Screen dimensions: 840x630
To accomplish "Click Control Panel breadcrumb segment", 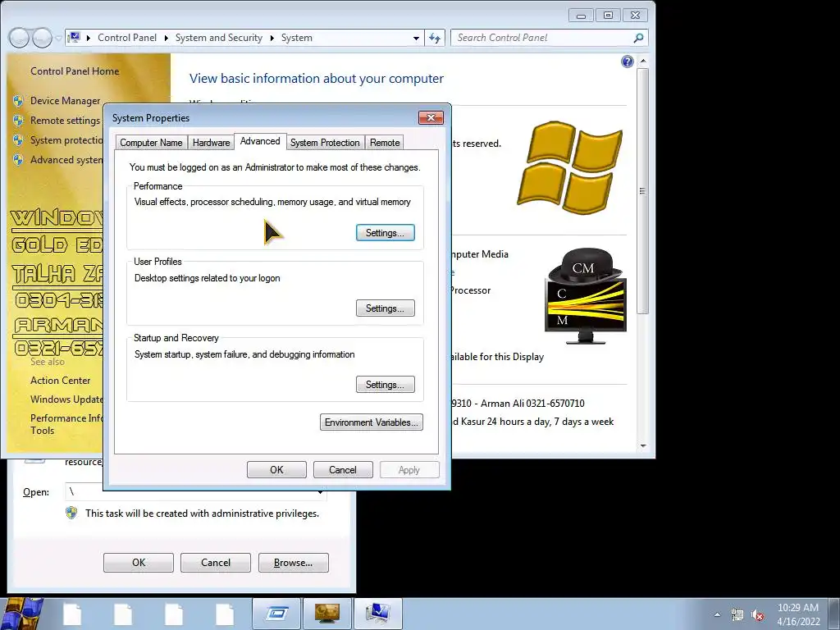I will (x=127, y=38).
